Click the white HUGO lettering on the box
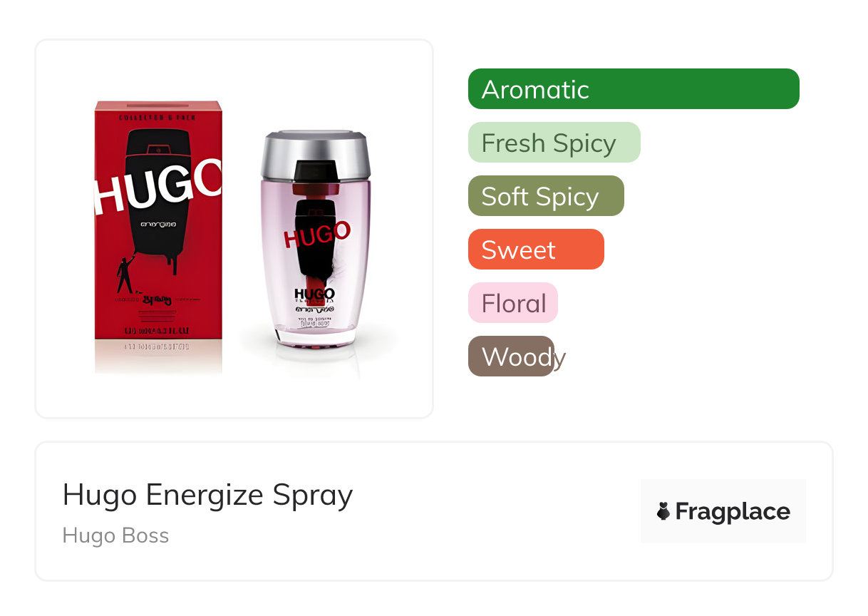Image resolution: width=868 pixels, height=616 pixels. [158, 187]
